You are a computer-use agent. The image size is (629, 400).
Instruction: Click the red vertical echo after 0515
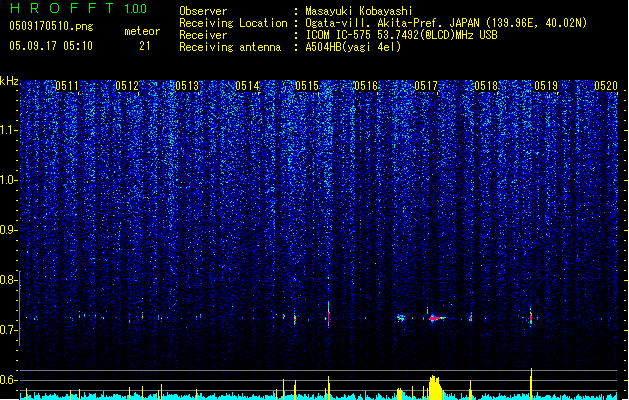[329, 316]
